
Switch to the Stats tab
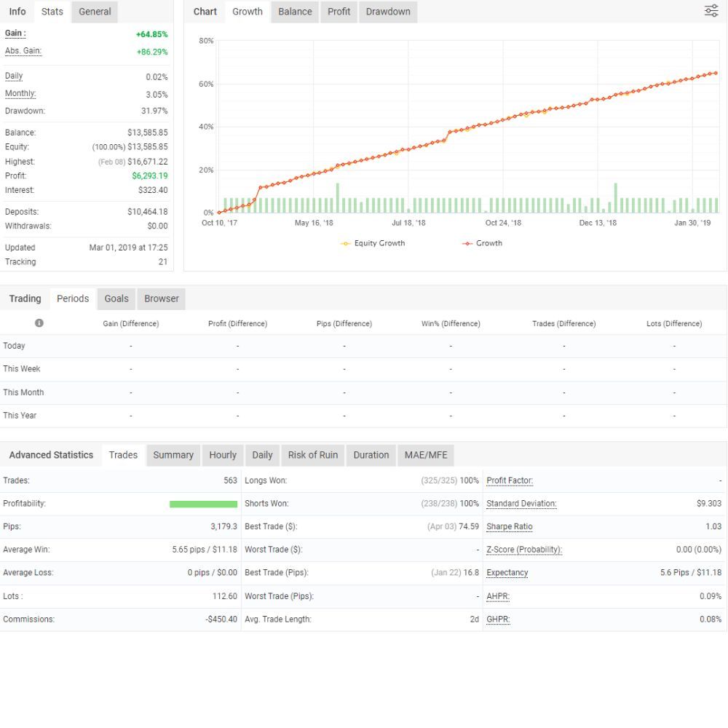point(52,12)
